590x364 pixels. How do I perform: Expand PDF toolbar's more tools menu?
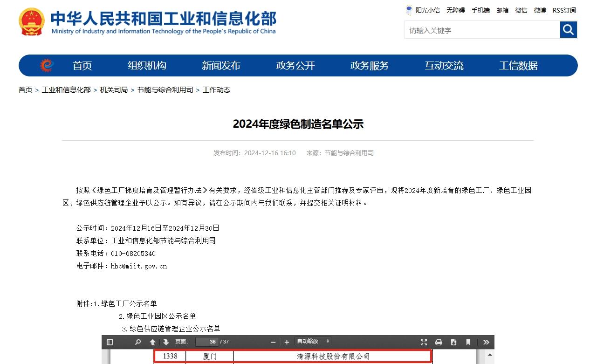486,342
